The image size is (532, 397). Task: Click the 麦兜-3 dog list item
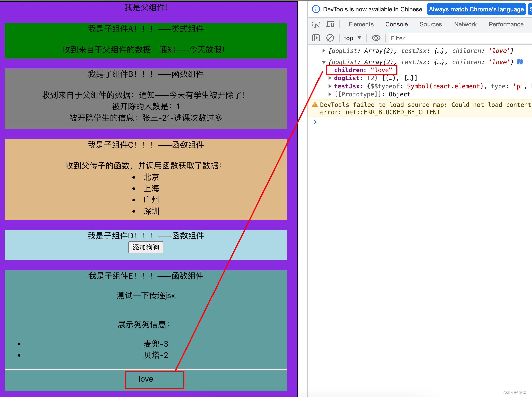click(x=156, y=344)
